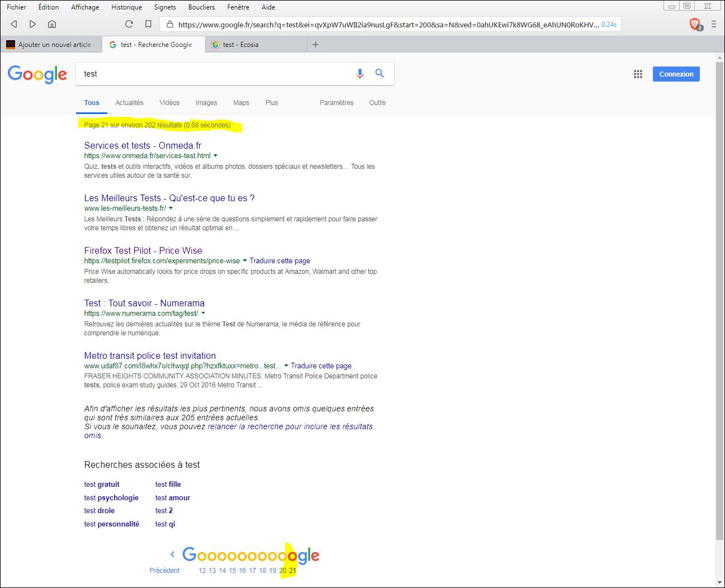Click the Connexion sign-in button
725x588 pixels.
[676, 74]
